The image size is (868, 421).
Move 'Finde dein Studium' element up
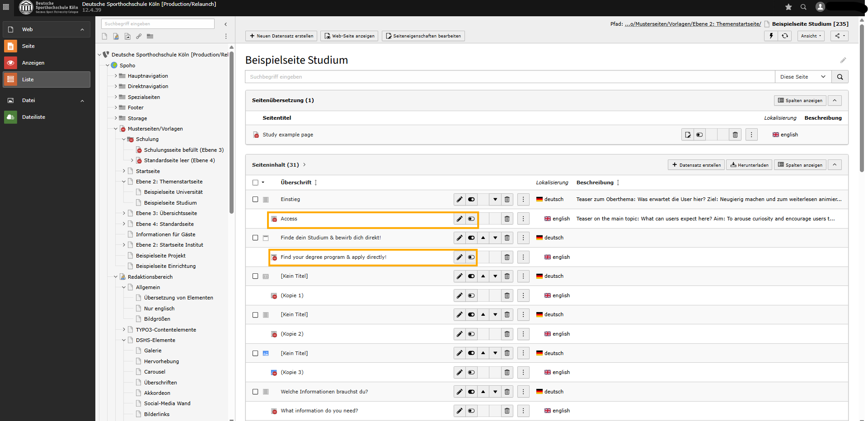[x=483, y=238]
